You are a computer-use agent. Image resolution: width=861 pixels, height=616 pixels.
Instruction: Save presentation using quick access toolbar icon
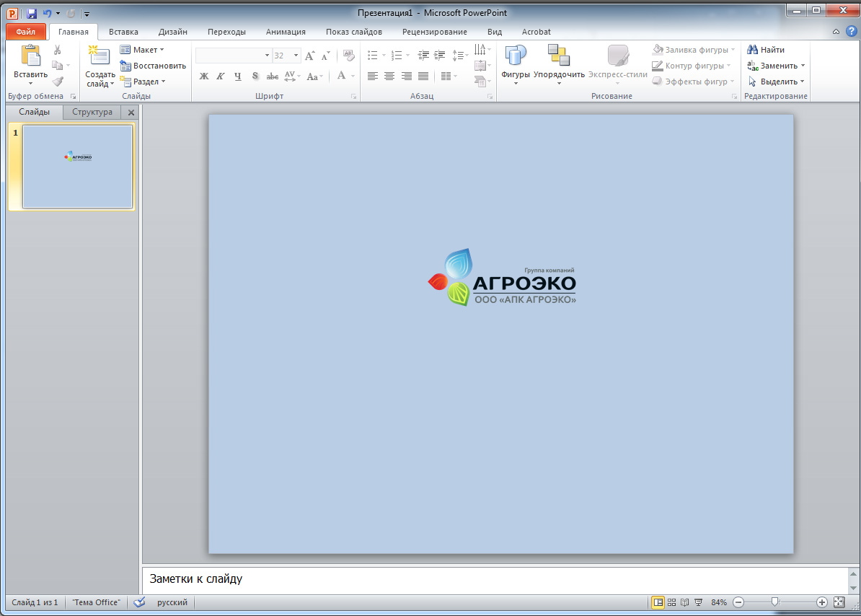coord(31,13)
